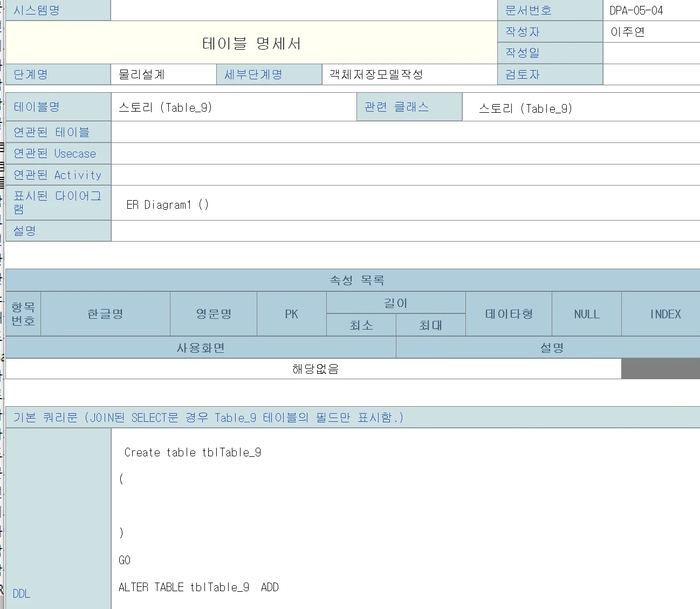Click the 데이타형 column header
Screen dimensions: 700x609
point(509,314)
